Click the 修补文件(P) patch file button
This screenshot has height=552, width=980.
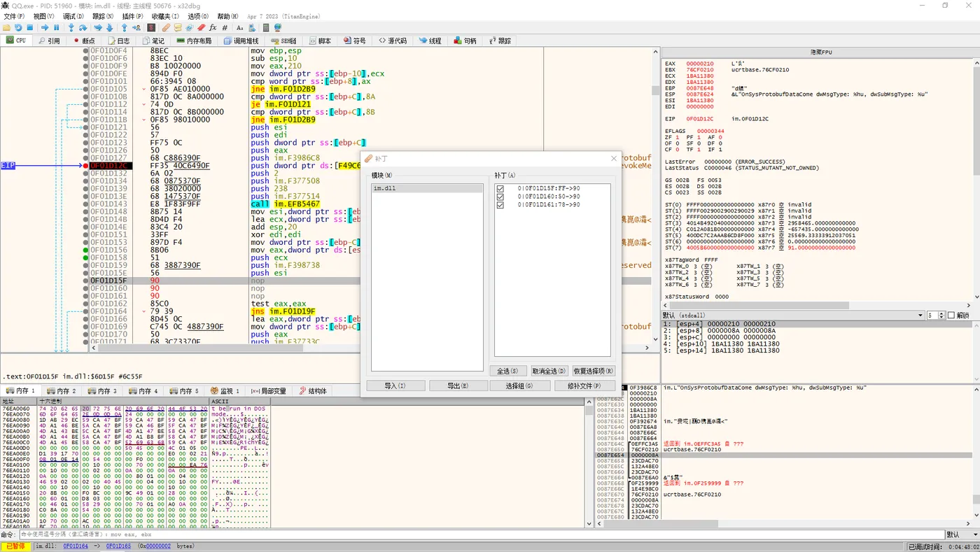click(x=585, y=385)
